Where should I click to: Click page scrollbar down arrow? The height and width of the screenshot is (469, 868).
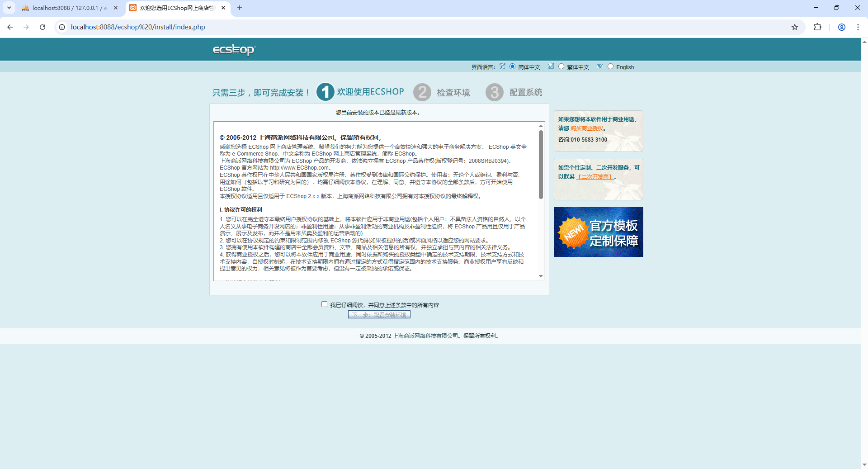pyautogui.click(x=864, y=465)
